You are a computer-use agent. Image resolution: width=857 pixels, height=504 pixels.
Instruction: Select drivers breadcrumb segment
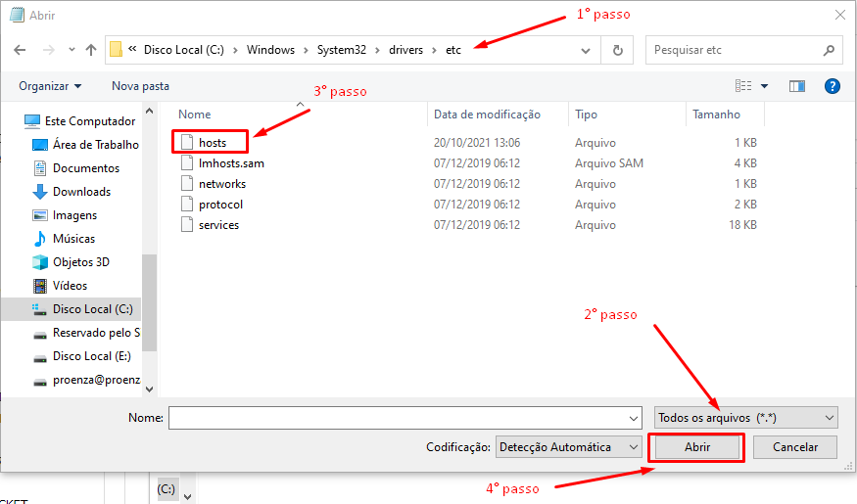406,50
